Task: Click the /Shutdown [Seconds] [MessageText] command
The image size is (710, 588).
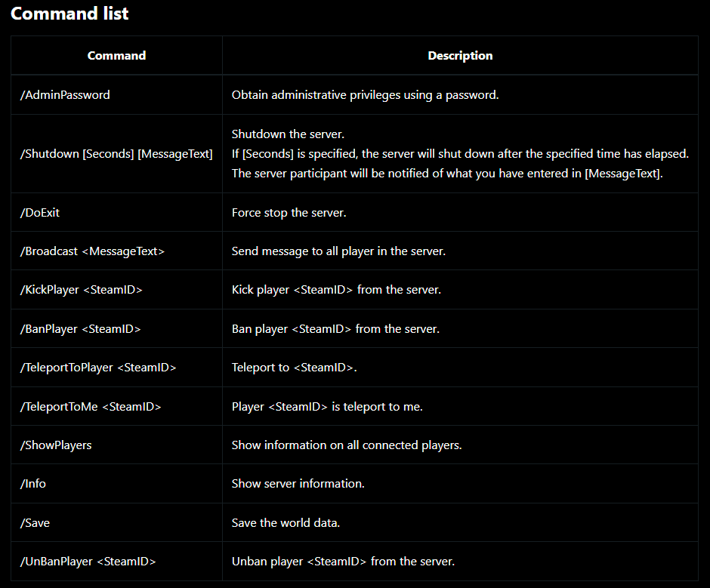Action: tap(116, 154)
